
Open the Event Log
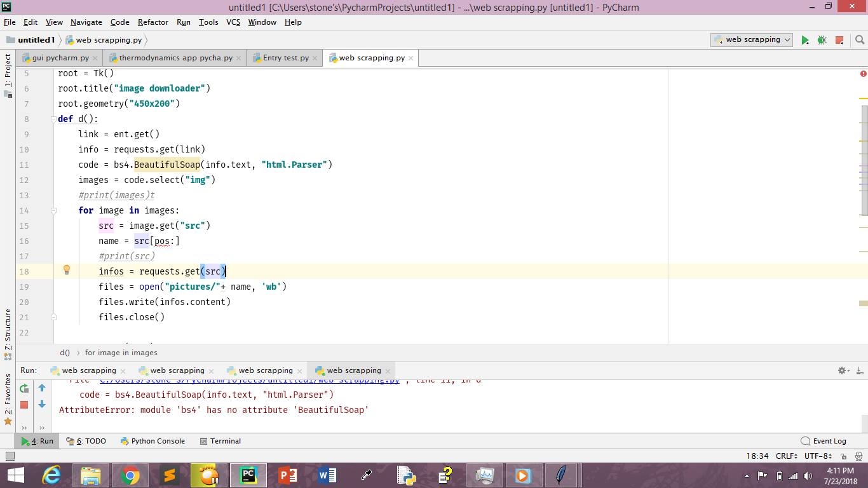pyautogui.click(x=824, y=441)
